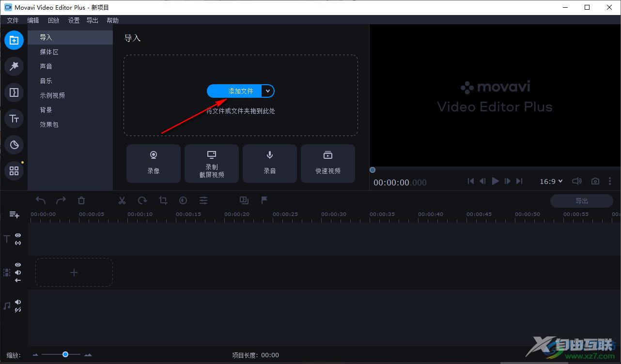The height and width of the screenshot is (364, 621).
Task: Step back one frame
Action: [x=482, y=181]
